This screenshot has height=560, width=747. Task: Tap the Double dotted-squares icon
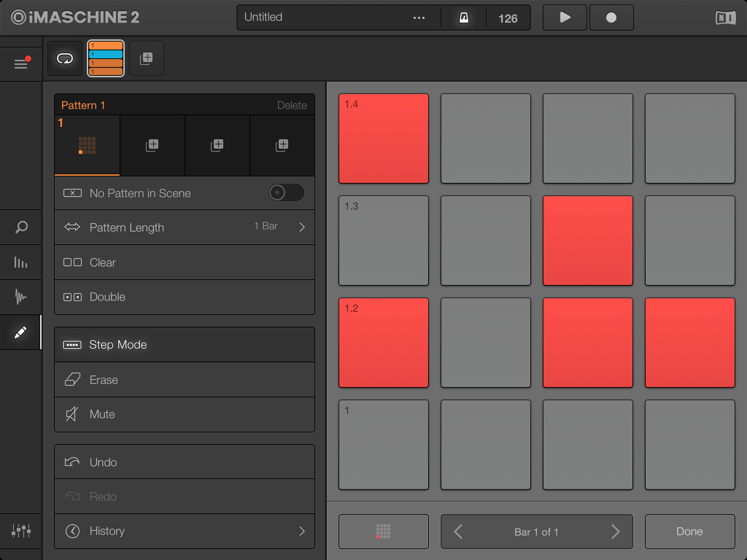point(72,297)
